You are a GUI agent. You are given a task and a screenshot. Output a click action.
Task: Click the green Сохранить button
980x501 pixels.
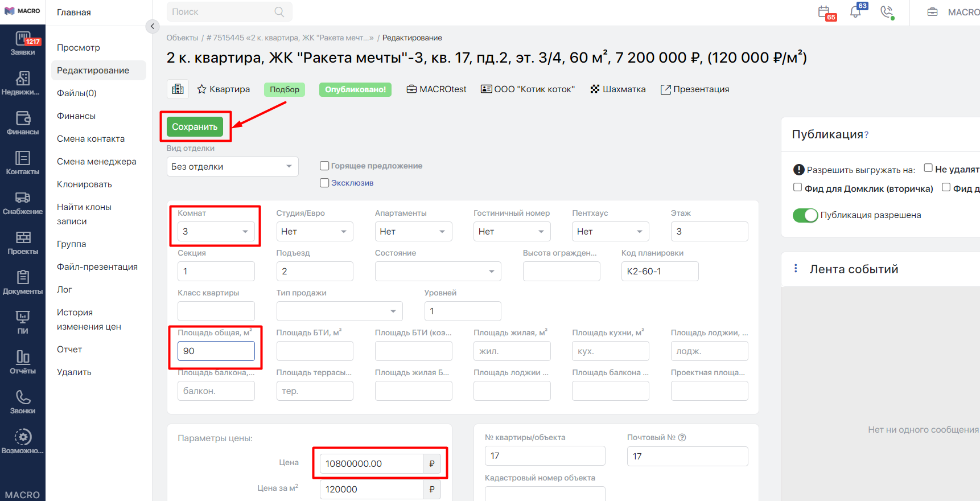pyautogui.click(x=195, y=126)
